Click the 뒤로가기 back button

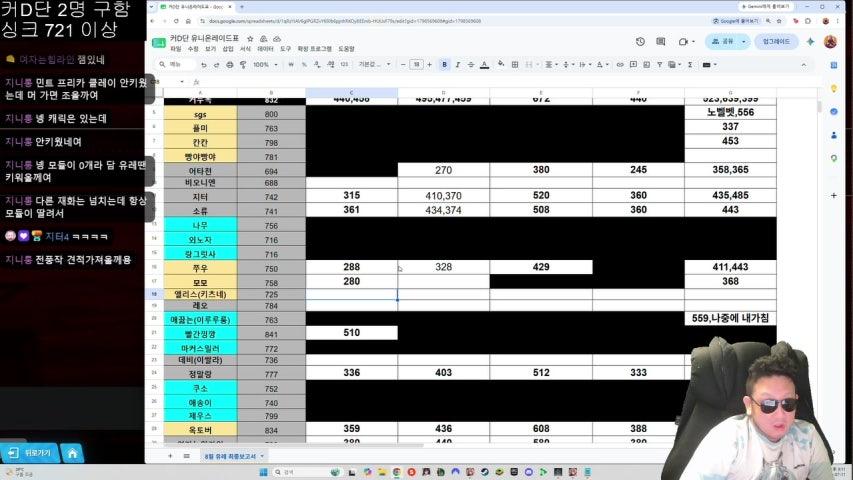[x=30, y=453]
